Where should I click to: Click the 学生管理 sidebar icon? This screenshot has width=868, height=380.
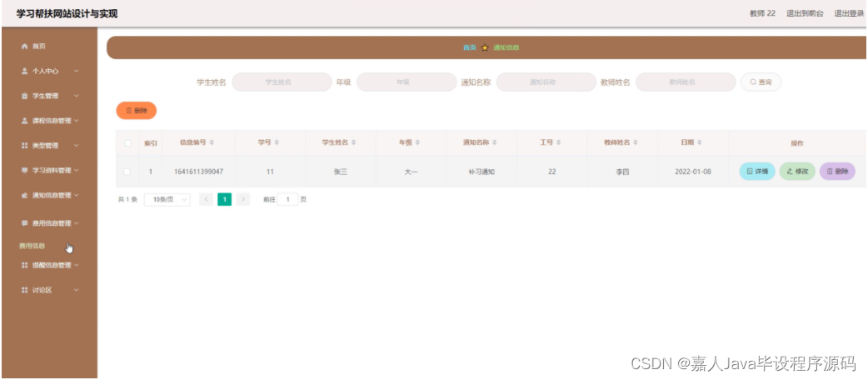(24, 96)
